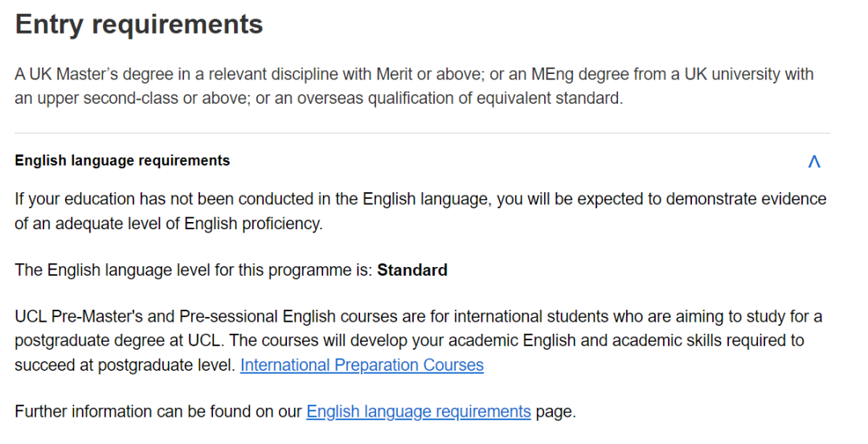This screenshot has height=444, width=868.
Task: Click the "succeed at postgraduate level" text
Action: [x=125, y=365]
